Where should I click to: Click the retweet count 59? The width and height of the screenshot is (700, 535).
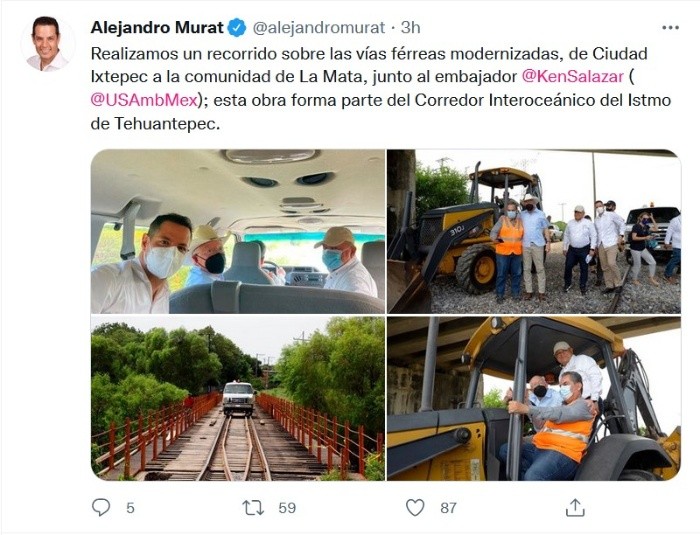[x=287, y=508]
